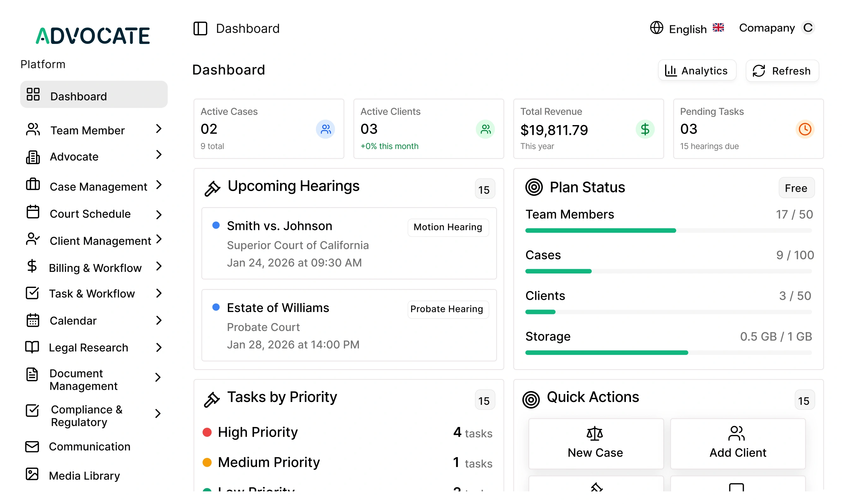The height and width of the screenshot is (504, 843).
Task: Open the Comapany user avatar
Action: tap(808, 28)
